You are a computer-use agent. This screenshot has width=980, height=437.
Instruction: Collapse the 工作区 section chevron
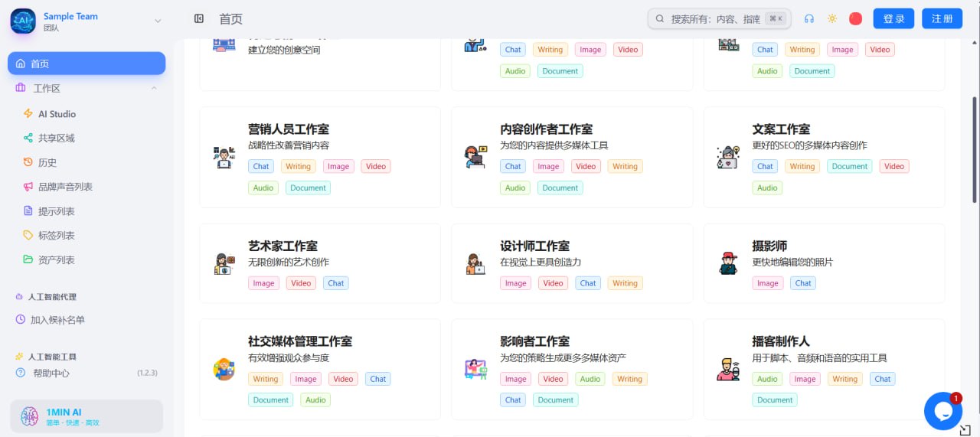coord(154,89)
